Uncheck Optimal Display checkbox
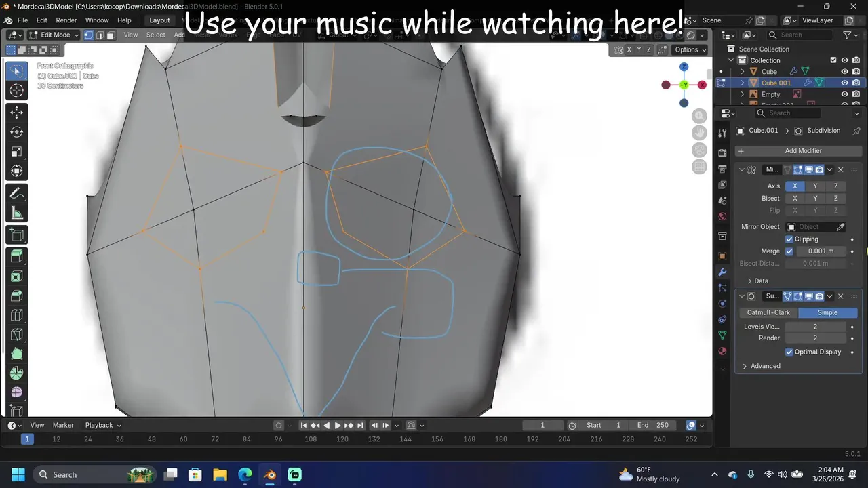 pos(789,352)
